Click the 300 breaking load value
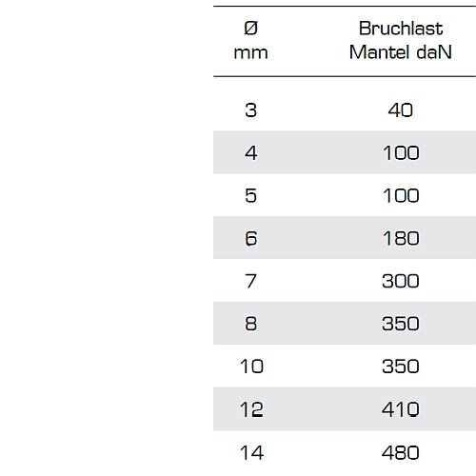The image size is (476, 476). click(x=401, y=281)
